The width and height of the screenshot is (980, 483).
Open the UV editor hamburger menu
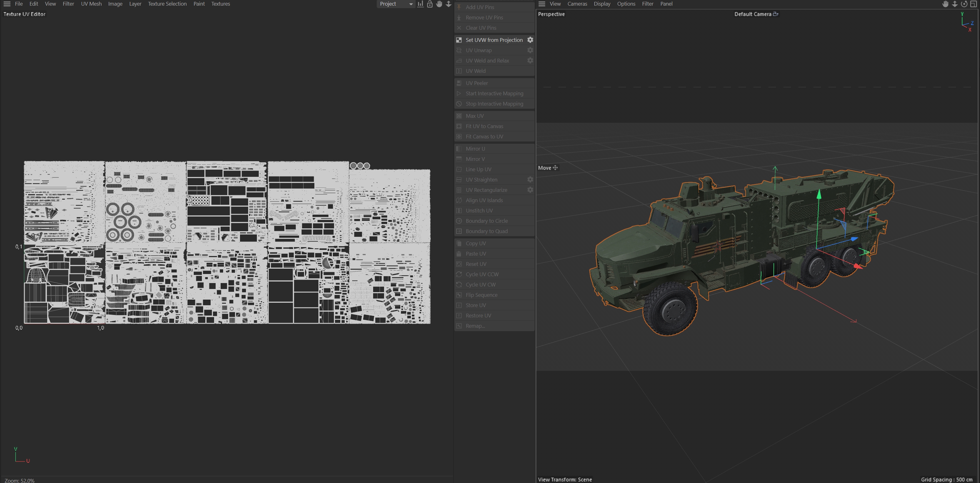7,4
